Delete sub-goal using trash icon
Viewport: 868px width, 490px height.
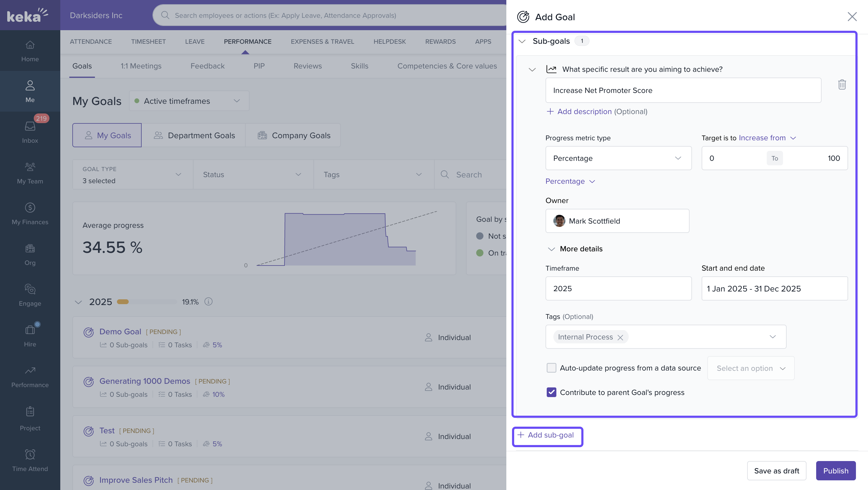click(x=842, y=84)
